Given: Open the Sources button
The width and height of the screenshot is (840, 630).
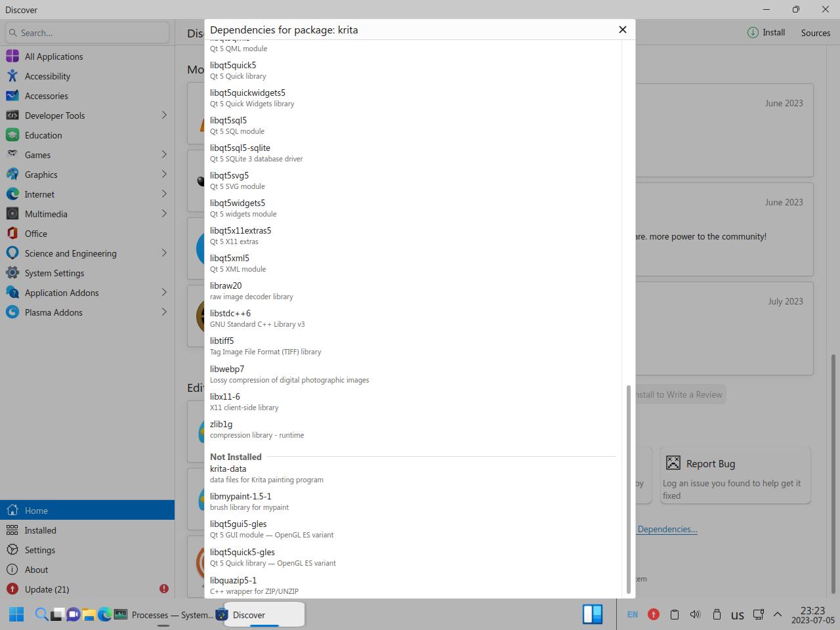Looking at the screenshot, I should (x=816, y=32).
